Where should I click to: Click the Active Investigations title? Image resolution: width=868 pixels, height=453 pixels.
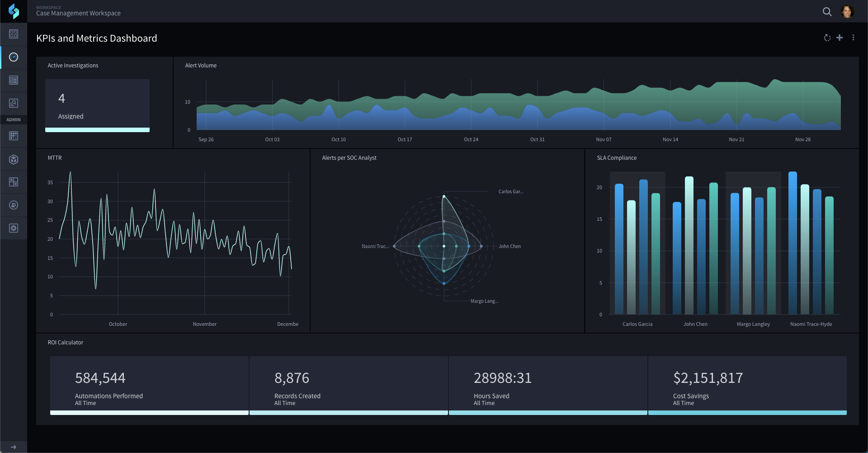pyautogui.click(x=73, y=66)
